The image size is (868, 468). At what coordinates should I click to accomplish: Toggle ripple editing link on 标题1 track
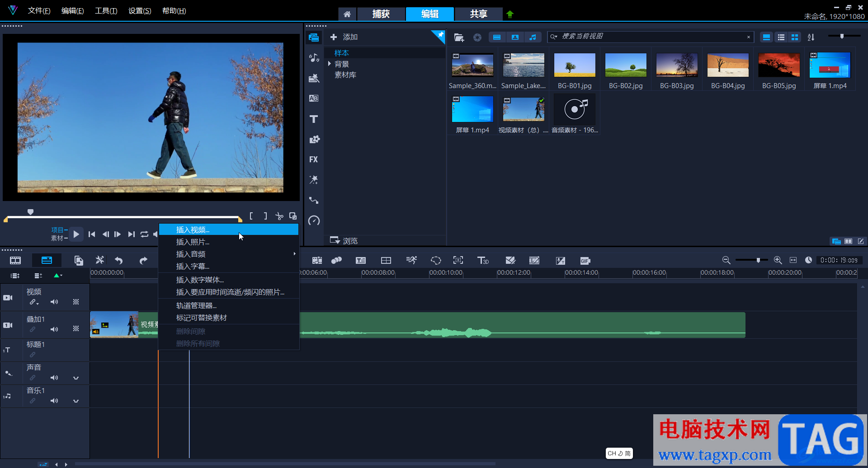tap(33, 355)
